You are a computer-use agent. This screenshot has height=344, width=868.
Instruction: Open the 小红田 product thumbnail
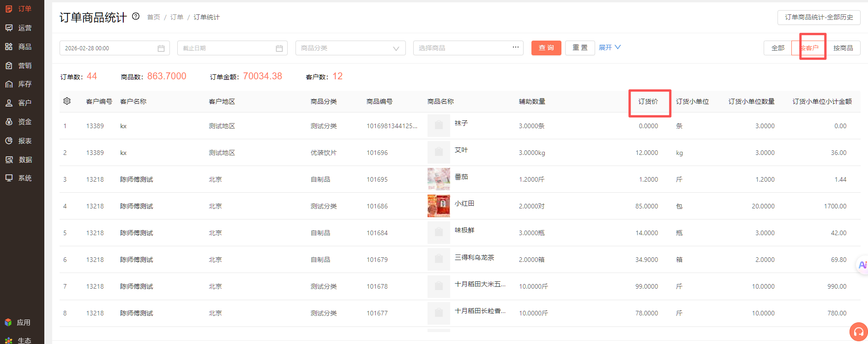pyautogui.click(x=439, y=206)
